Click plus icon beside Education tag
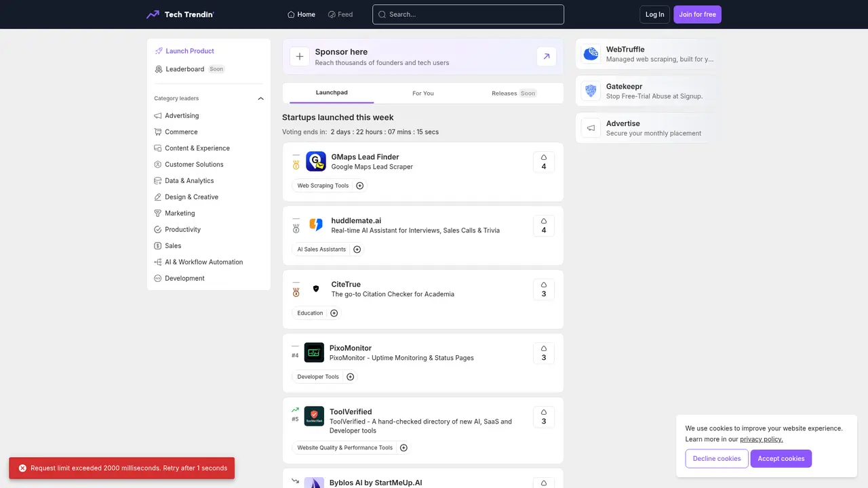The height and width of the screenshot is (488, 868). coord(334,313)
